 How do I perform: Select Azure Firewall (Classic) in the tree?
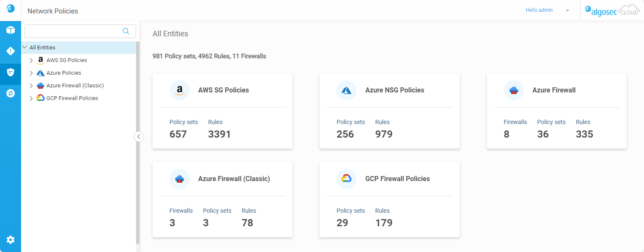(75, 86)
